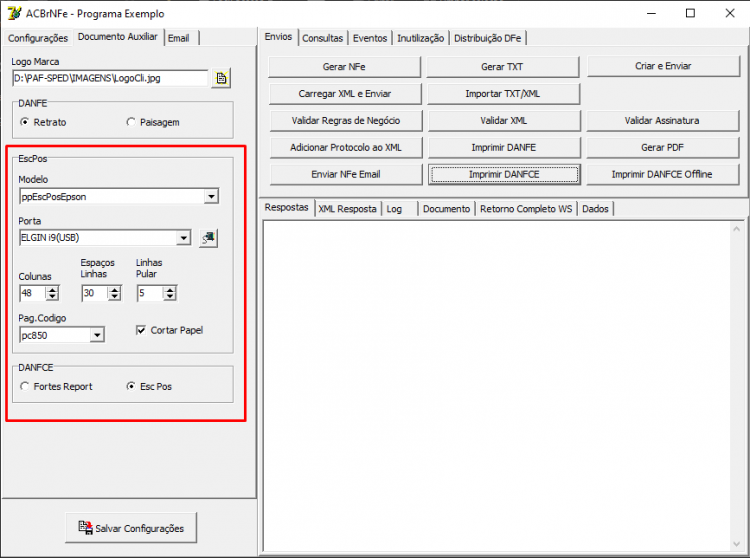The image size is (750, 558).
Task: Open the Pag.Codigo dropdown
Action: (97, 335)
